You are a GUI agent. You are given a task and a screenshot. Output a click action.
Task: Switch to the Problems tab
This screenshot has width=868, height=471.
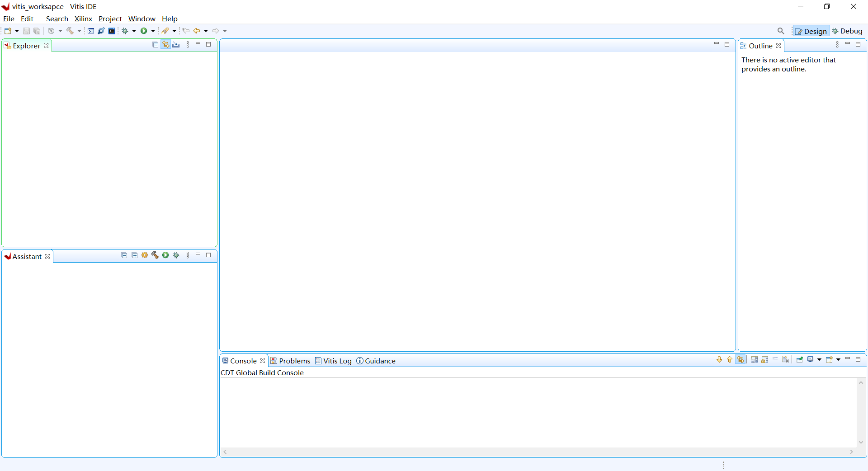pyautogui.click(x=290, y=361)
